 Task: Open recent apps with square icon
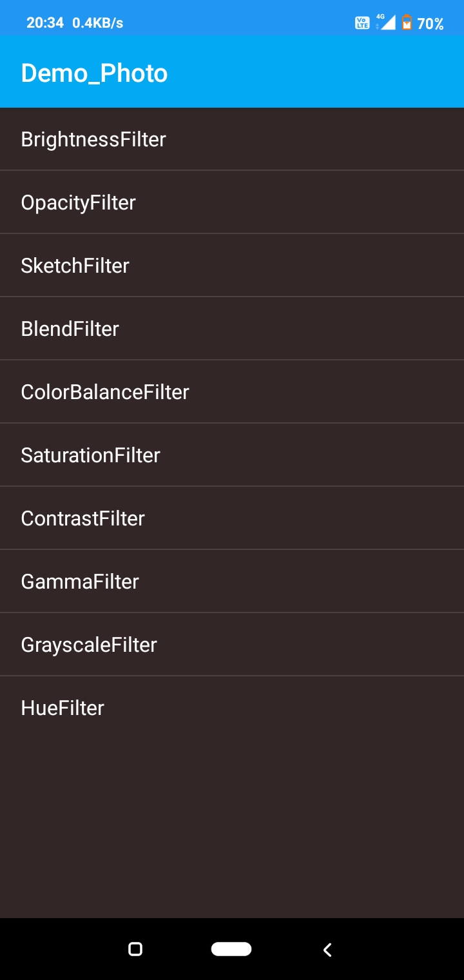135,948
